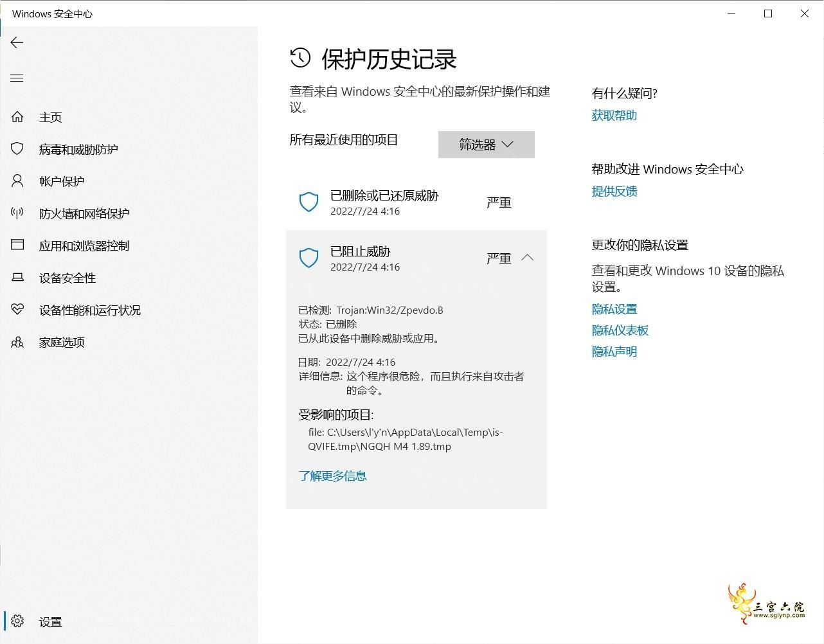Viewport: 824px width, 644px height.
Task: Collapse the 已阻止威胁 entry chevron
Action: pyautogui.click(x=528, y=258)
